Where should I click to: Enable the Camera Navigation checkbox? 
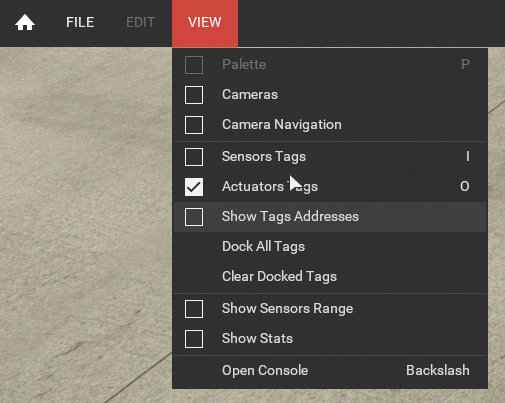(x=194, y=125)
